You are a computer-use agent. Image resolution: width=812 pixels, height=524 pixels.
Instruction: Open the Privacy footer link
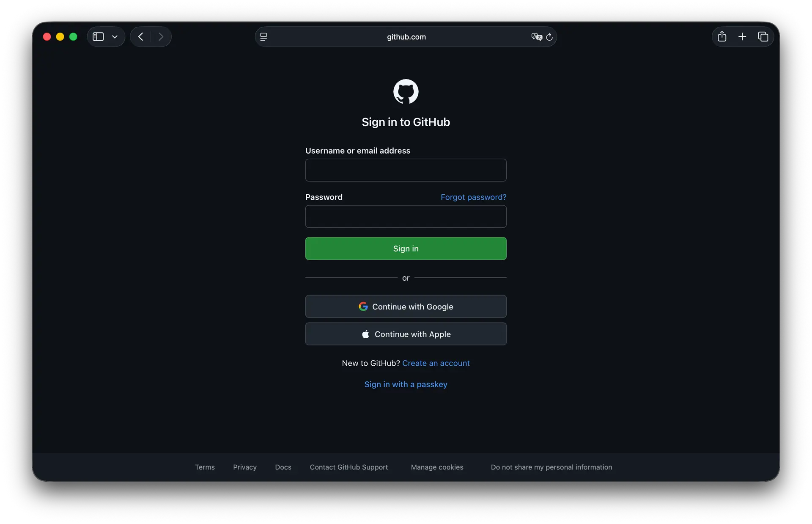[245, 467]
